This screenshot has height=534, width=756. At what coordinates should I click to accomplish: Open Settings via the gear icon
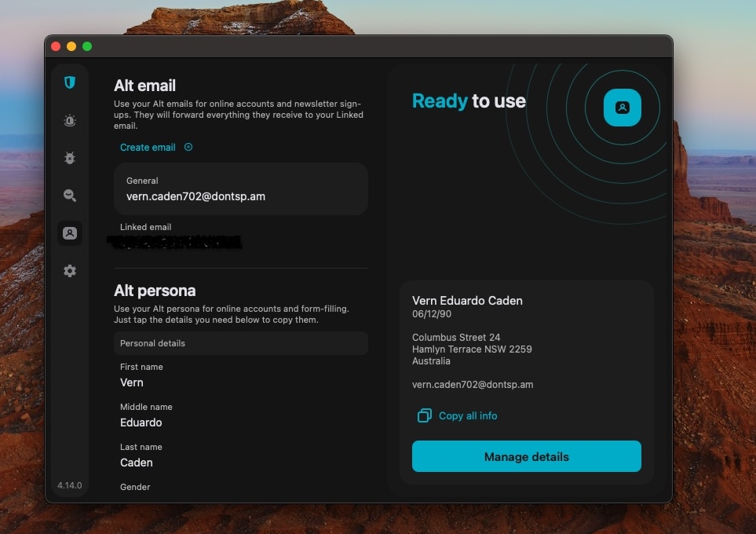(x=69, y=270)
